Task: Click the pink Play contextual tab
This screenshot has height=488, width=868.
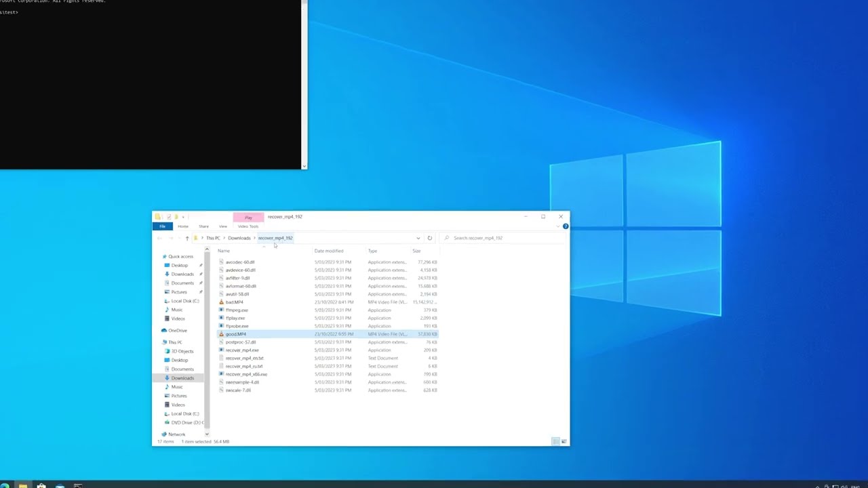Action: (x=248, y=217)
